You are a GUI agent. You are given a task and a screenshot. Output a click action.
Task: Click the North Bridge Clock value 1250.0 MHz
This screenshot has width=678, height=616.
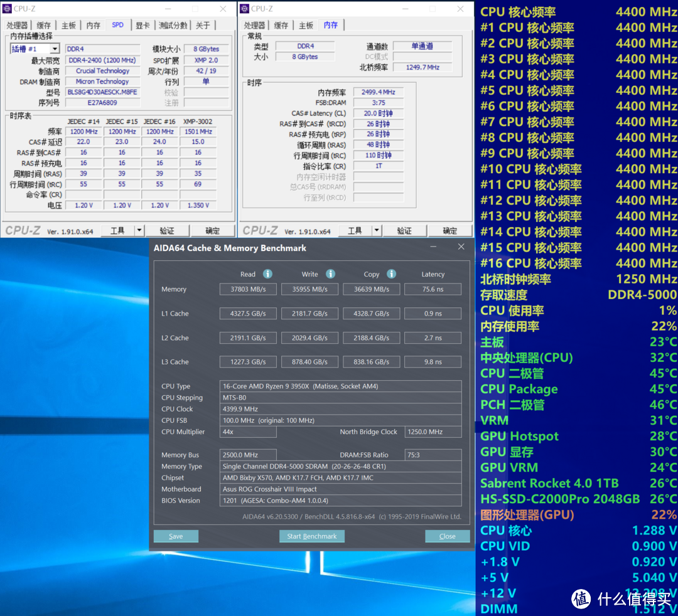[x=433, y=432]
